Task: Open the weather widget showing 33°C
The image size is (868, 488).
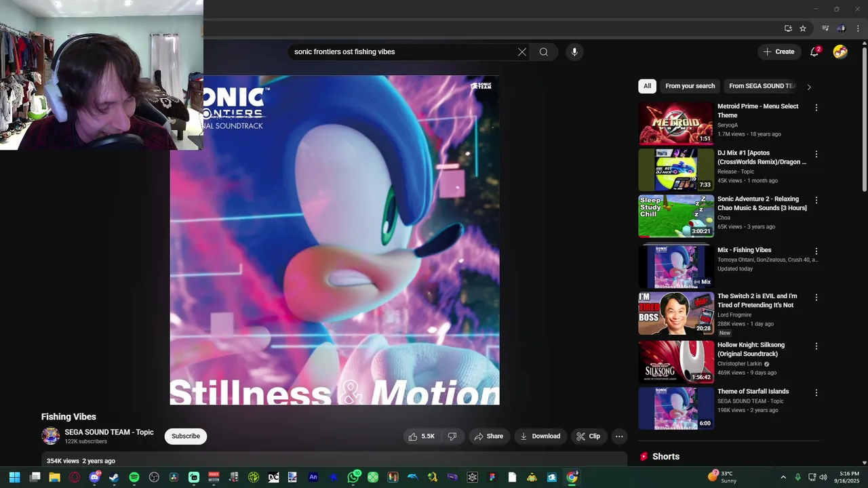Action: pyautogui.click(x=722, y=477)
